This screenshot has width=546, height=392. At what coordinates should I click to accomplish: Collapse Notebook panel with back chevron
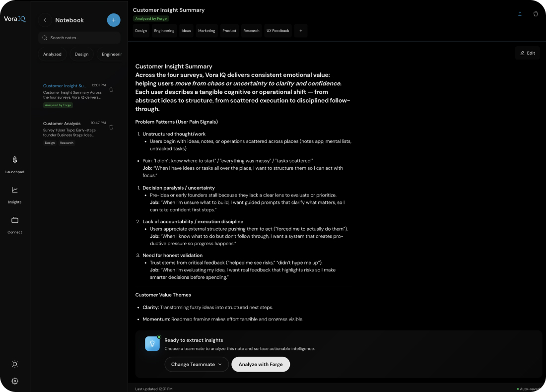tap(45, 20)
